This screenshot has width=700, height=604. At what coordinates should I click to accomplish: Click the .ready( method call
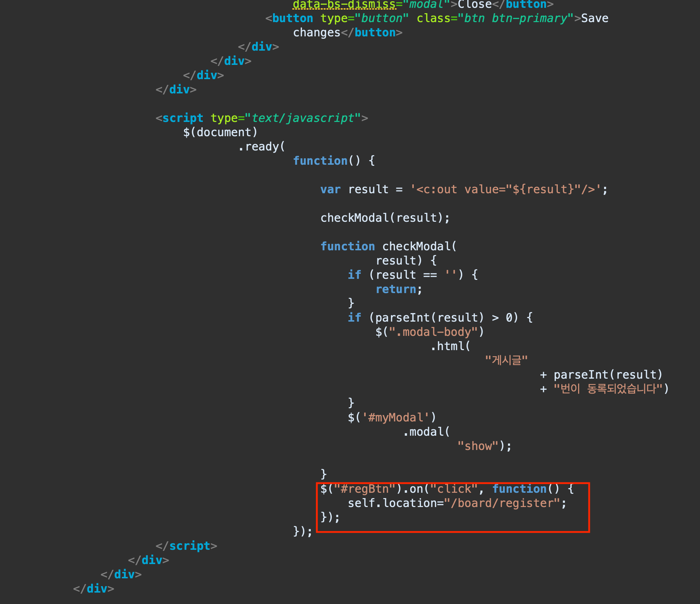pyautogui.click(x=262, y=147)
